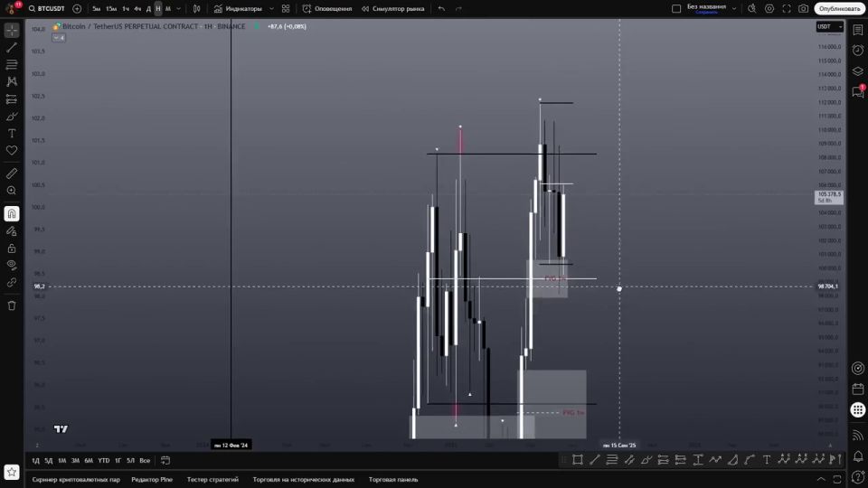The width and height of the screenshot is (868, 488).
Task: Toggle stay-in-drawing-mode pencil lock
Action: 12,231
